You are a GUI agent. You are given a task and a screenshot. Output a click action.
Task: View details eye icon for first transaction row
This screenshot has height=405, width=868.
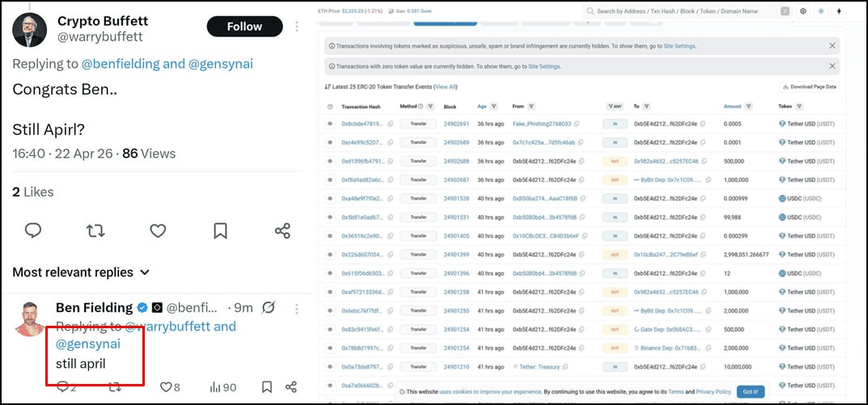pos(330,124)
